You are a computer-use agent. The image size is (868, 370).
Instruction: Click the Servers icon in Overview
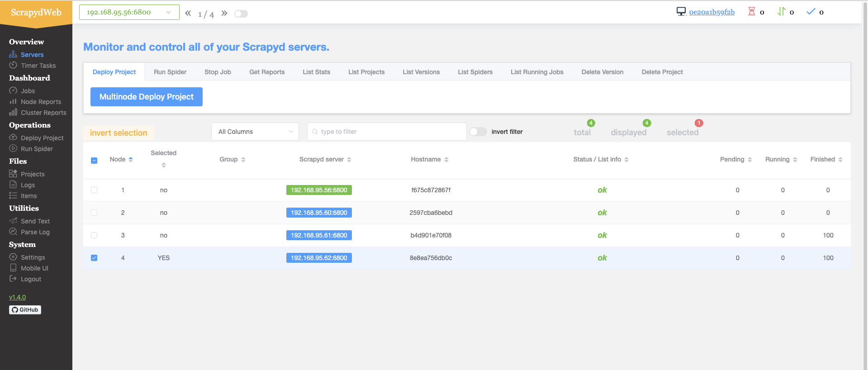(13, 54)
